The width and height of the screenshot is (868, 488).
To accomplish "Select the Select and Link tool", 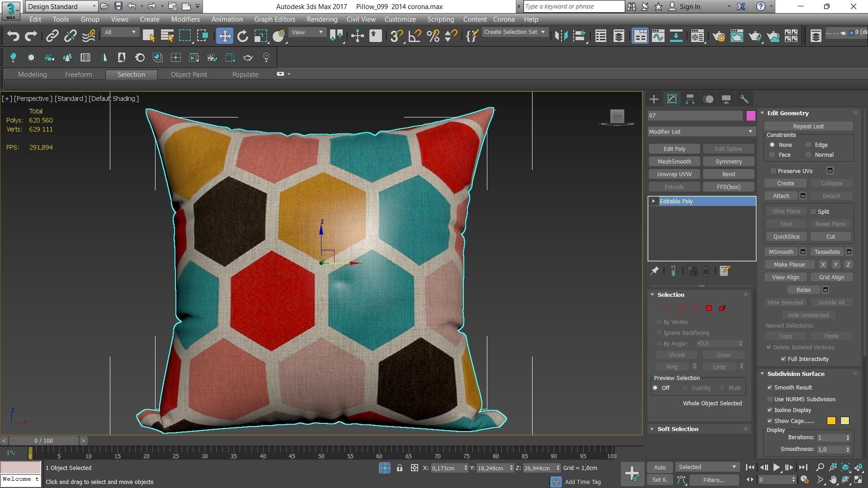I will [x=52, y=36].
